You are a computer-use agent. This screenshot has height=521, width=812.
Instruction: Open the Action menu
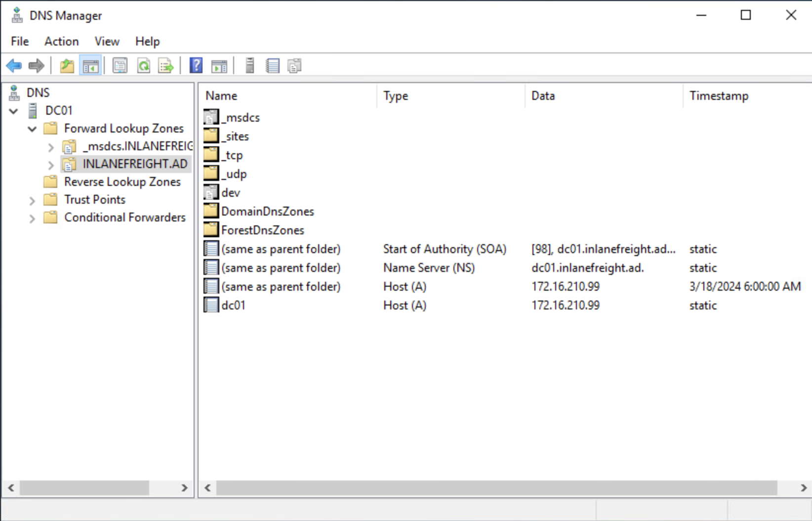click(x=61, y=42)
